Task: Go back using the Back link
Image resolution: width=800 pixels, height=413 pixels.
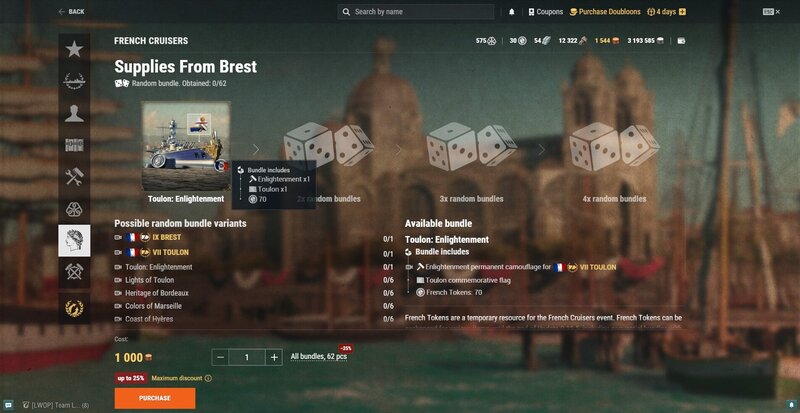Action: (x=71, y=12)
